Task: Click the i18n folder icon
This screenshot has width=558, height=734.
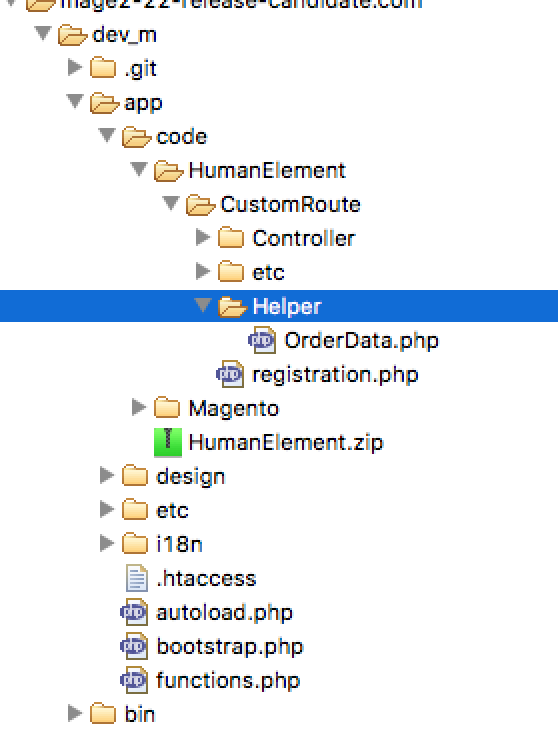Action: 135,544
